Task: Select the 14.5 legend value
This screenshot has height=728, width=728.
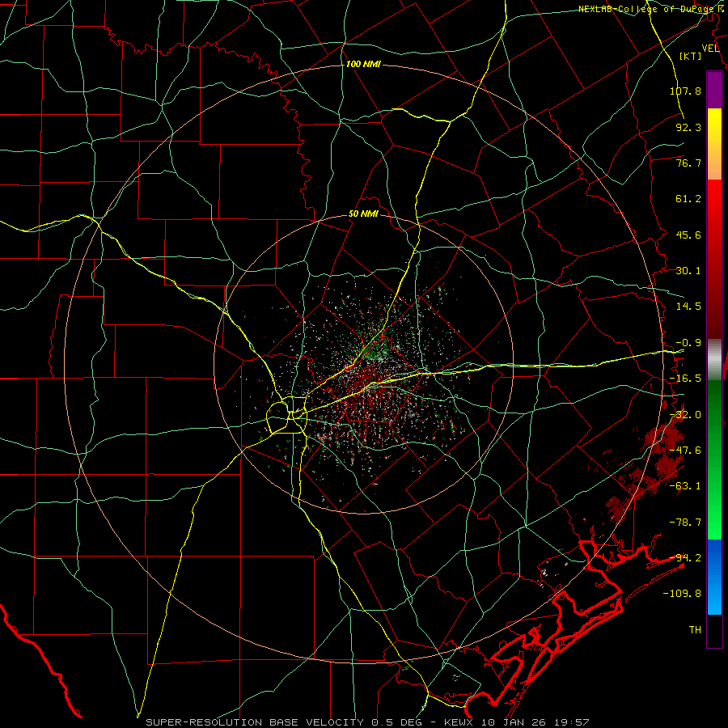Action: [x=688, y=307]
